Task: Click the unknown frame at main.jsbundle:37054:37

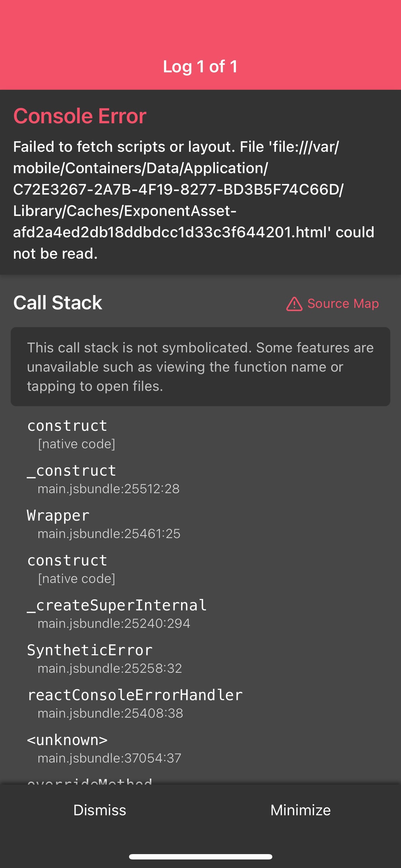Action: [x=68, y=739]
